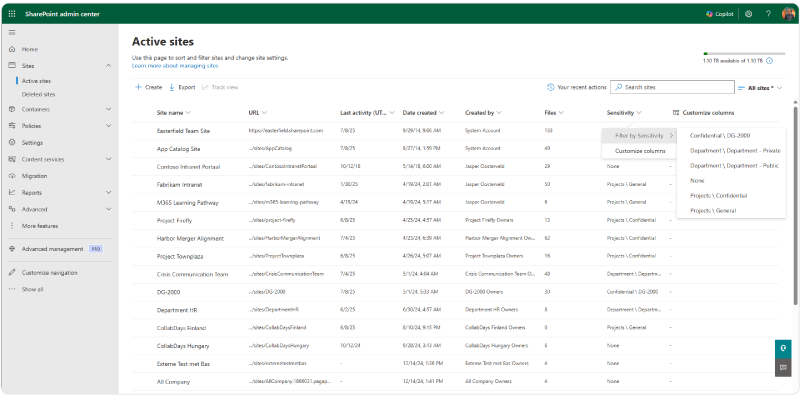
Task: Select Confidential \ DG-2000 filter option
Action: pos(720,135)
